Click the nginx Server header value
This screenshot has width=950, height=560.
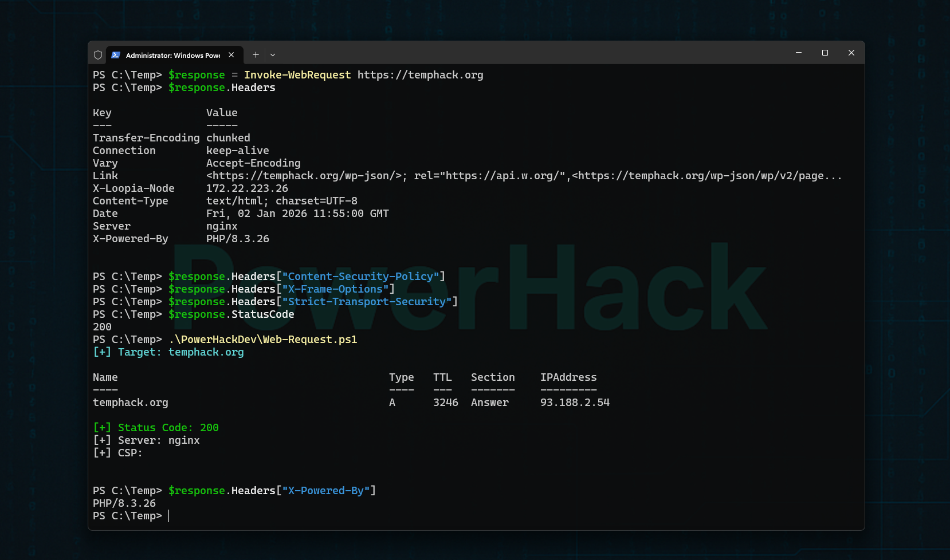[222, 226]
